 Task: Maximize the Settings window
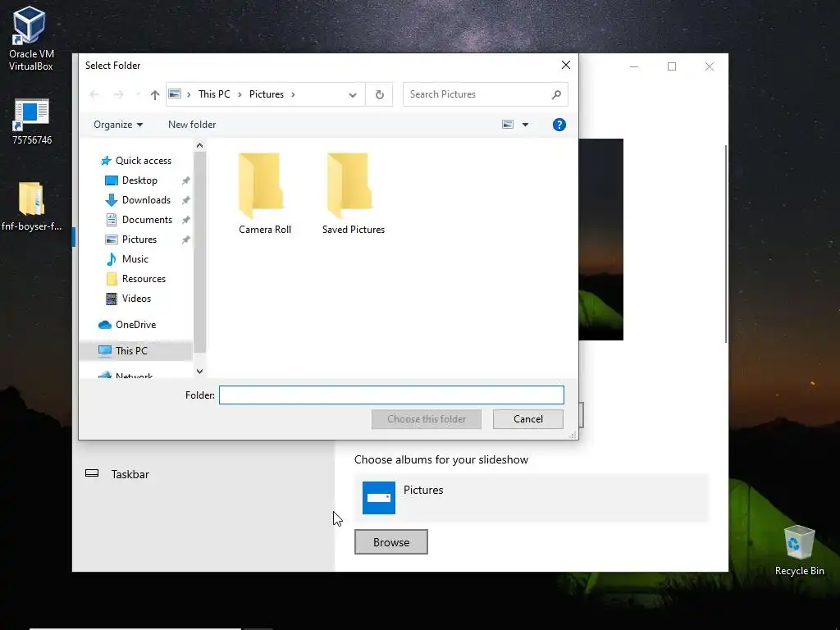672,66
